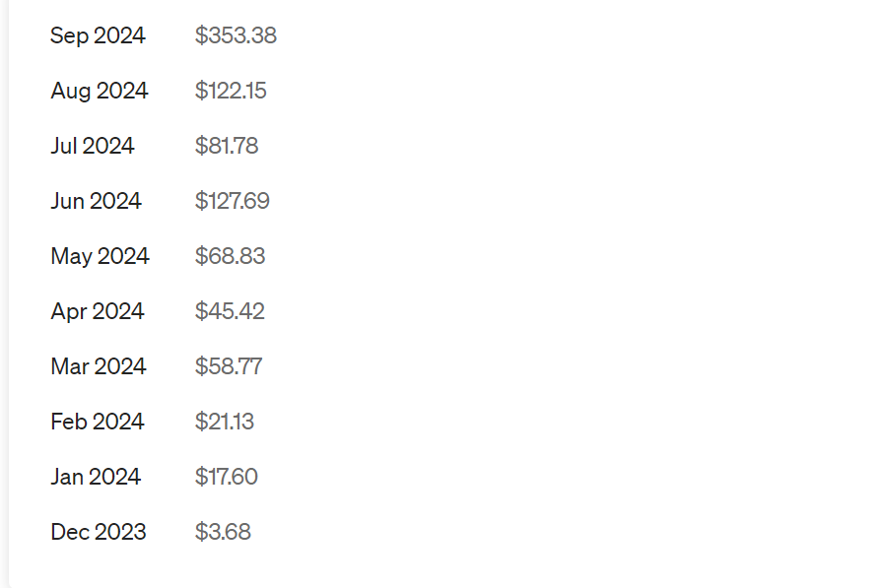Viewport: 881px width, 588px height.
Task: Click the $353.38 amount
Action: coord(236,35)
